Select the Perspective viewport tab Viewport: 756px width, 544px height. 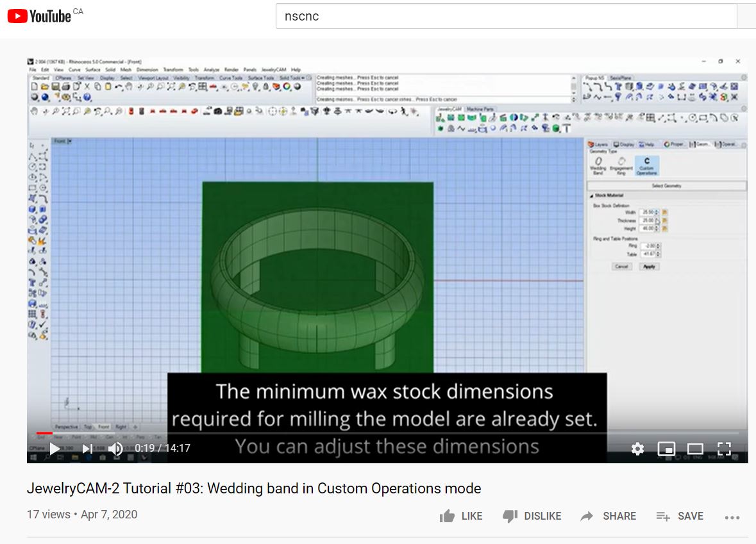[66, 427]
